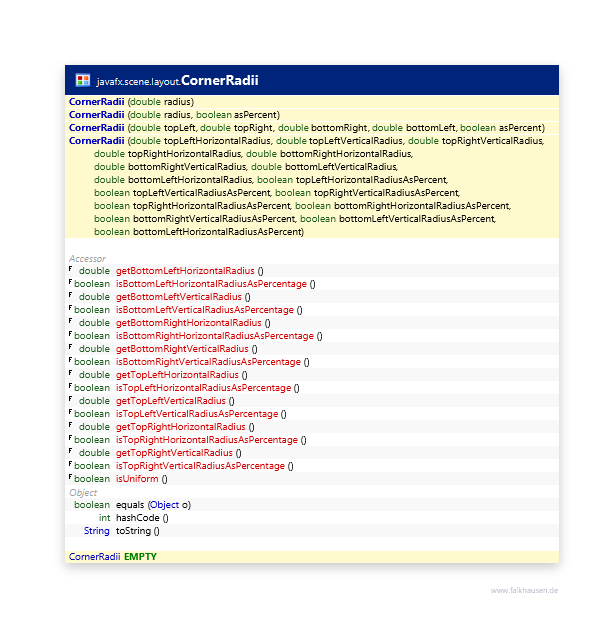Click the equals (Object o) method
This screenshot has height=636, width=615.
click(153, 505)
